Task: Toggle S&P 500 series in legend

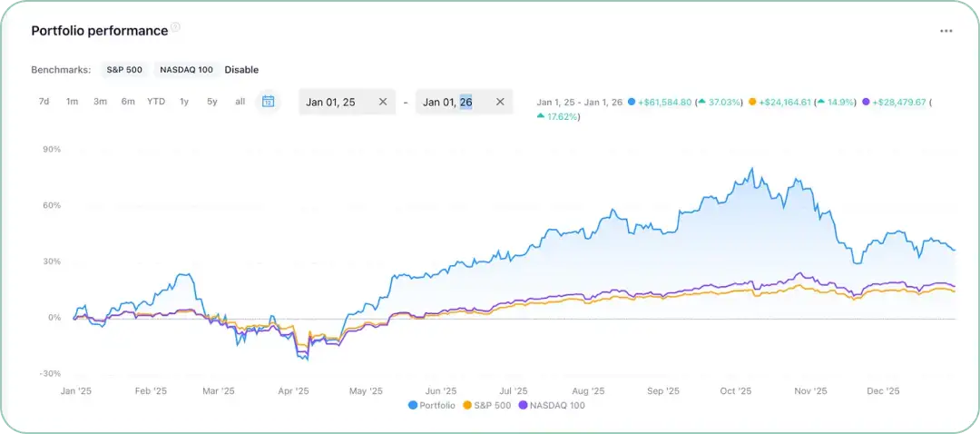Action: tap(486, 405)
